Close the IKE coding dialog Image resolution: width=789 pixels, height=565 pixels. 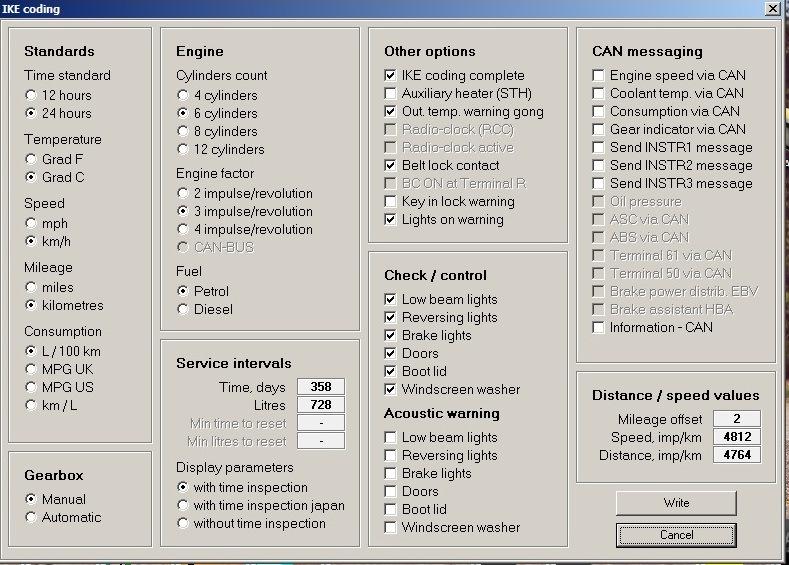pyautogui.click(x=772, y=9)
